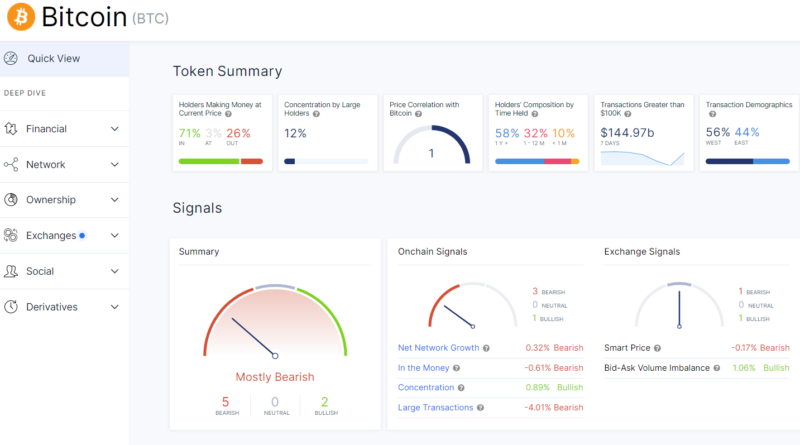Click the Social people icon
The height and width of the screenshot is (445, 800).
coord(11,271)
